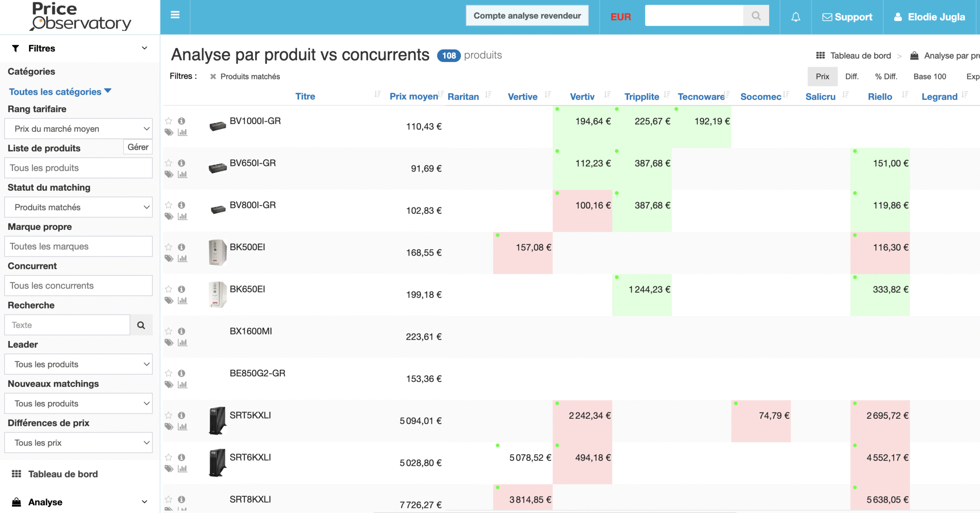Star the SRT6KXLI product

pyautogui.click(x=168, y=457)
